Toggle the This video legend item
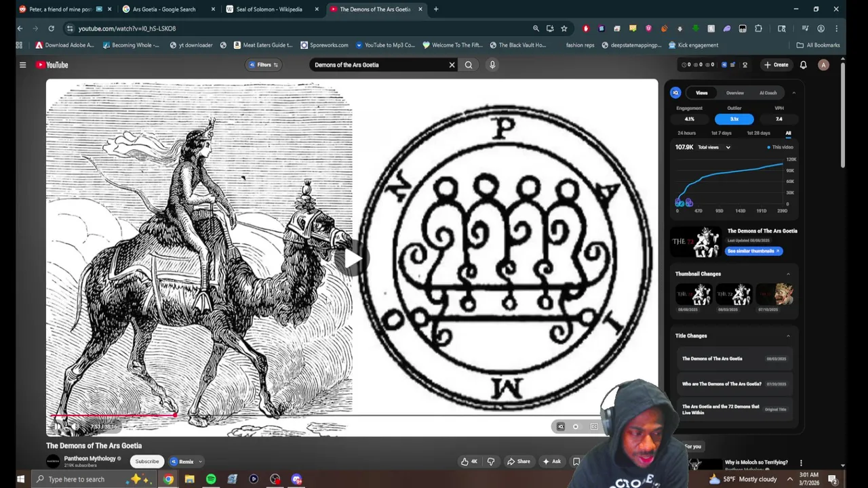Viewport: 868px width, 488px height. coord(780,147)
